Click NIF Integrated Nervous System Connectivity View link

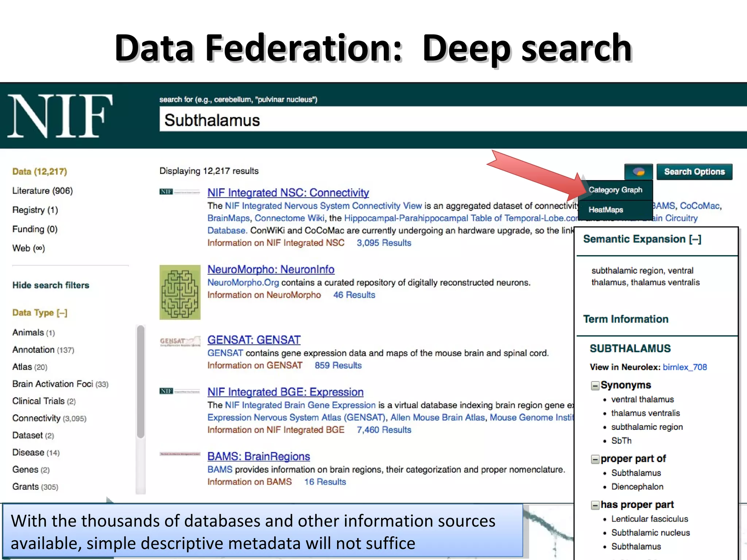(323, 206)
